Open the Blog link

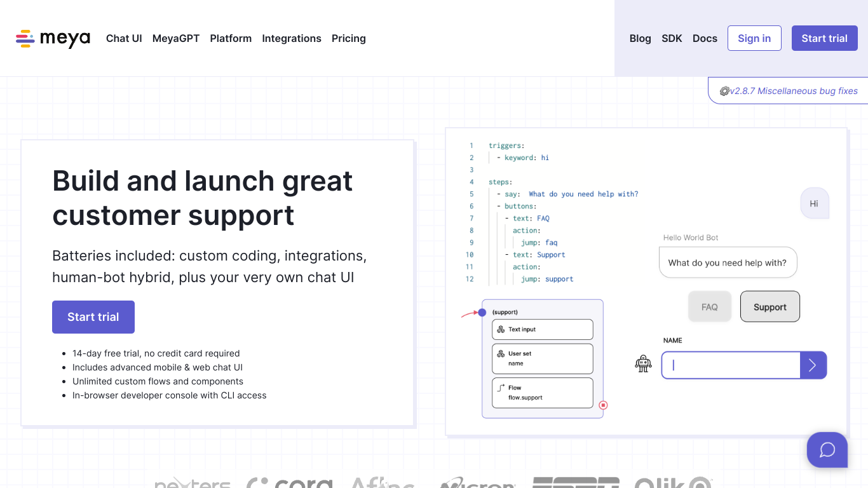(641, 38)
